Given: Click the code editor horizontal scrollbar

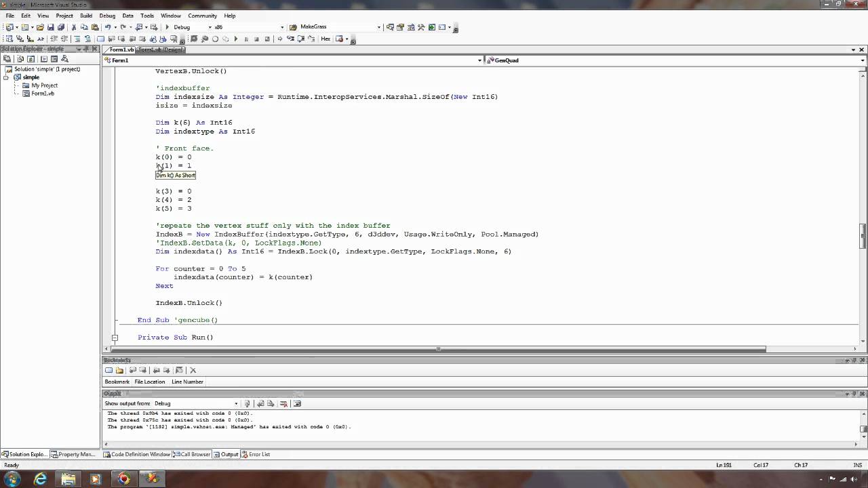Looking at the screenshot, I should pyautogui.click(x=439, y=349).
